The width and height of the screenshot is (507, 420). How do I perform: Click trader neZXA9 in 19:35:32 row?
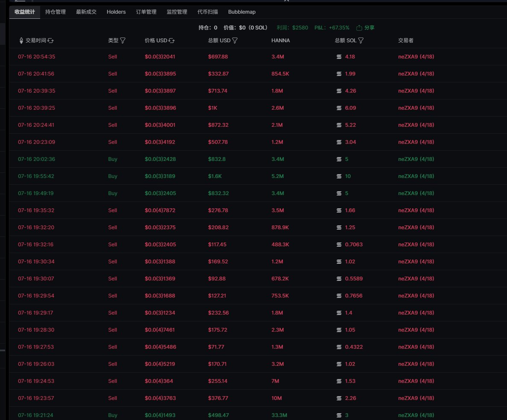click(x=416, y=210)
